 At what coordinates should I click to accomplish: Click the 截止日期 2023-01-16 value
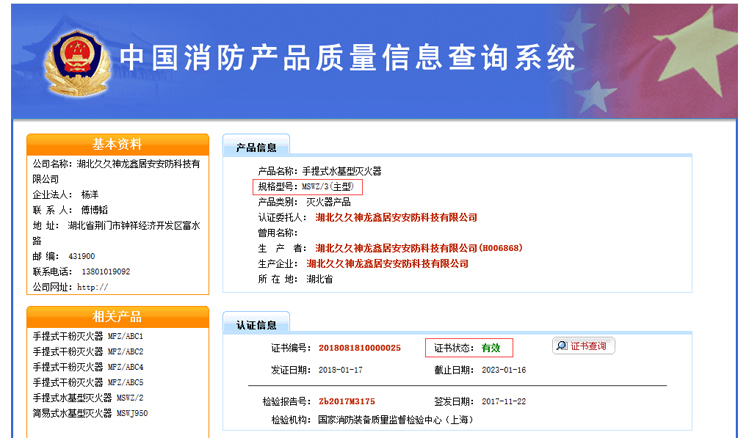pos(504,370)
